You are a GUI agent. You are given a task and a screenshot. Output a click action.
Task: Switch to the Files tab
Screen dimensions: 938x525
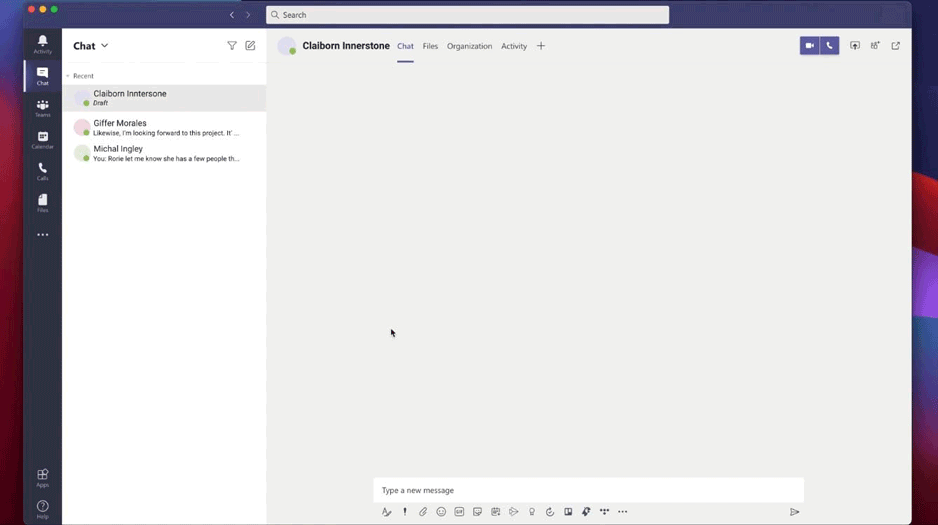(430, 46)
